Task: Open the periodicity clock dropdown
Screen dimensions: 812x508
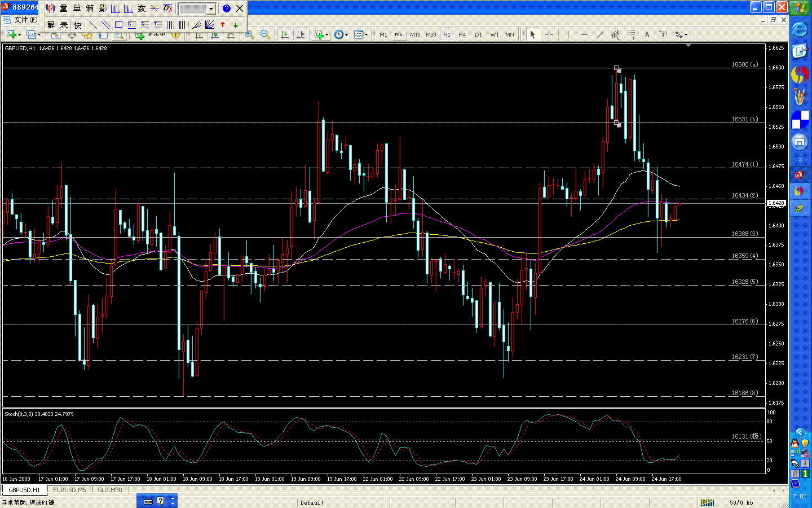Action: [x=341, y=34]
